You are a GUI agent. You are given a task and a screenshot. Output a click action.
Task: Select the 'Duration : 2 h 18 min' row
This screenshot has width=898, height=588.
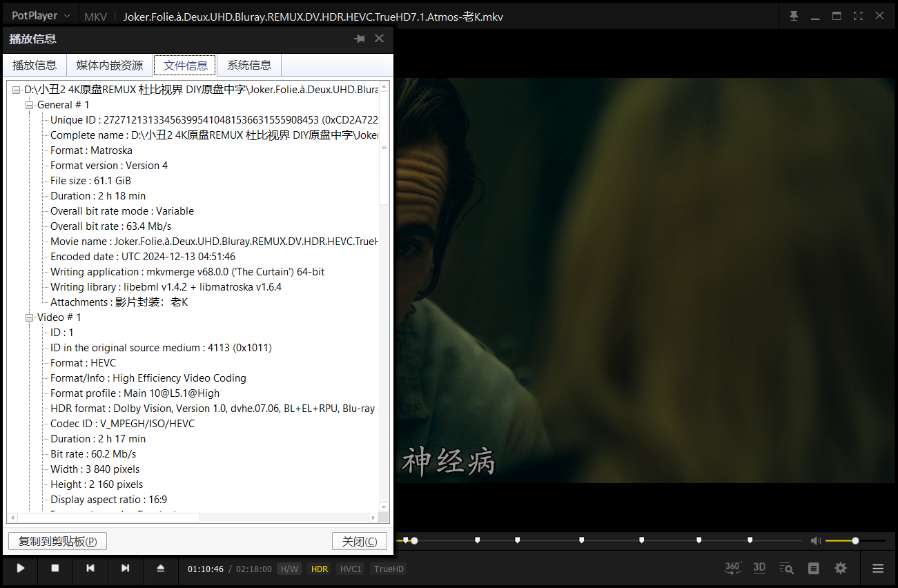click(x=98, y=196)
